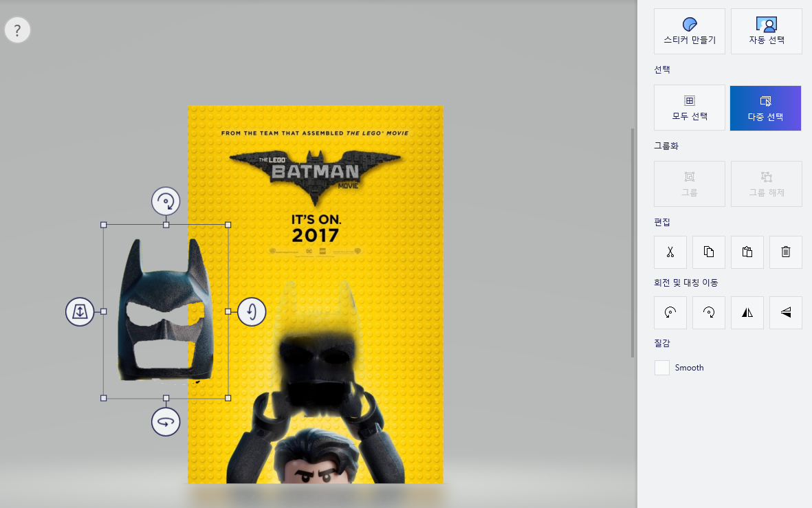Screen dimensions: 812x508
Task: Flip vertically using the panel icon
Action: click(786, 313)
